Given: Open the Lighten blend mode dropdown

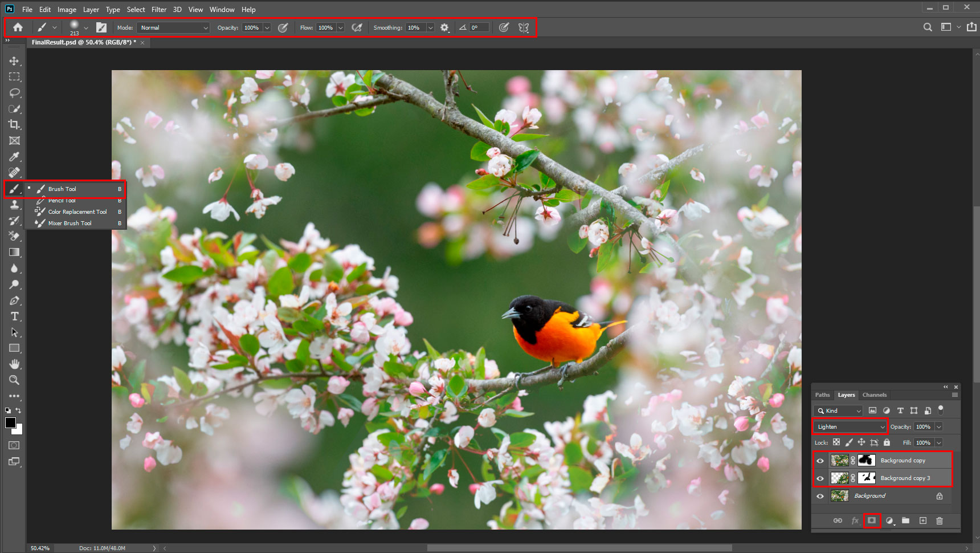Looking at the screenshot, I should tap(850, 426).
